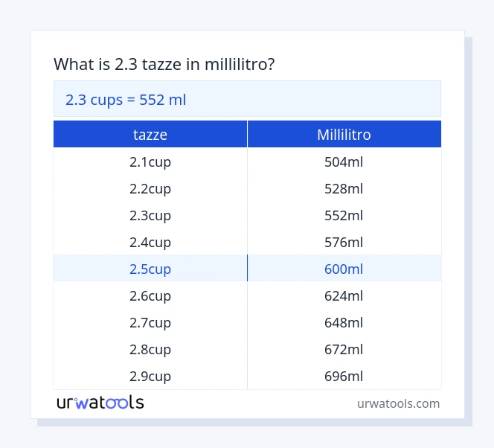The height and width of the screenshot is (448, 494).
Task: Click the 648ml value cell
Action: [344, 322]
